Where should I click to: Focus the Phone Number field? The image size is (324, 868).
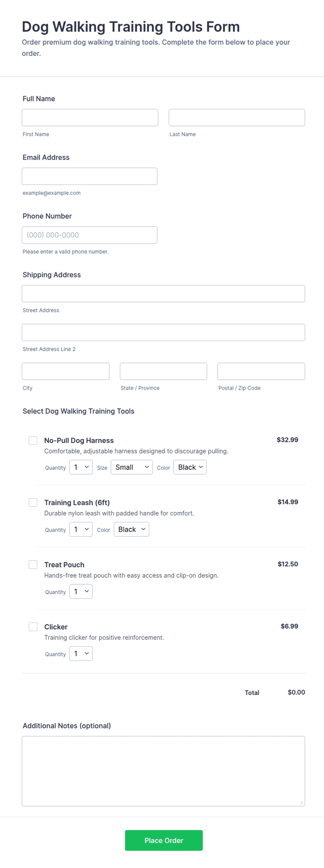click(90, 235)
